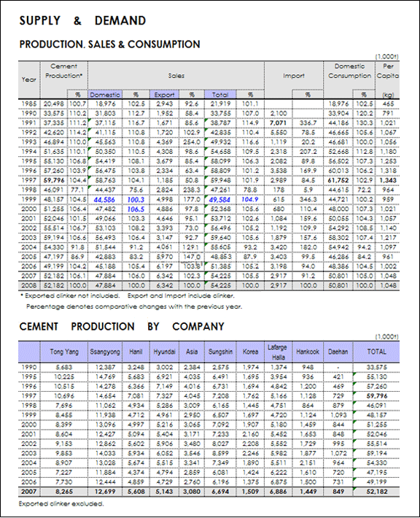Select the TOTAL column header
Screen dimensions: 420x518
pos(376,352)
